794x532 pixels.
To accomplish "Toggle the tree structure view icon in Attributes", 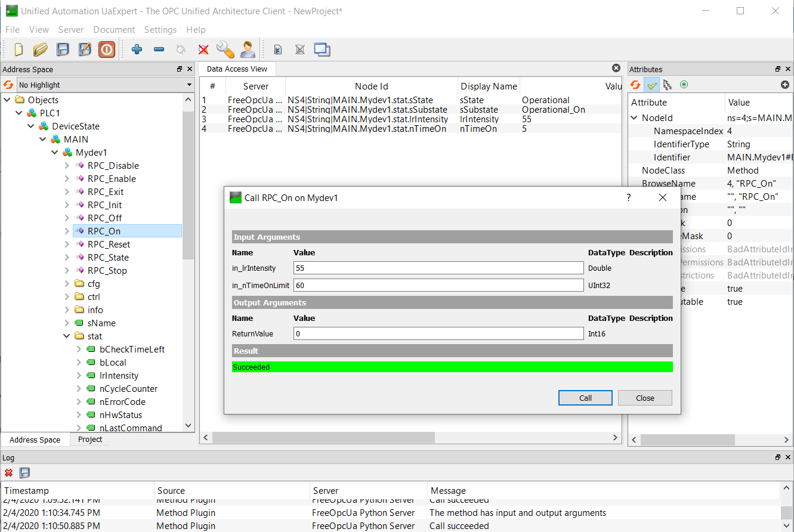I will 668,85.
